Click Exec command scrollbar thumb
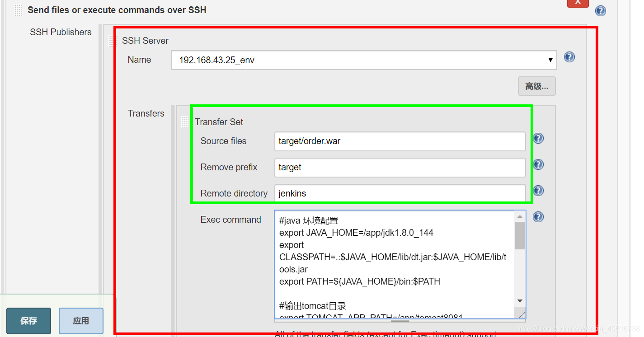This screenshot has width=644, height=337. point(520,235)
